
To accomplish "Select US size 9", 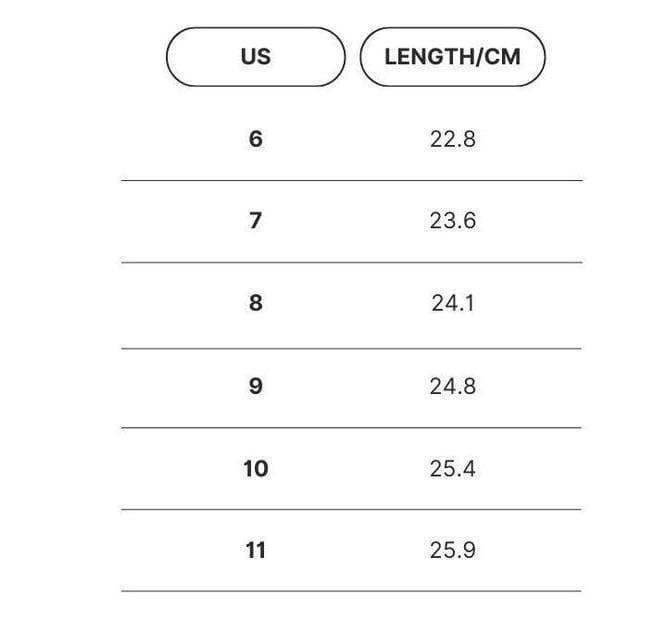I will point(255,386).
